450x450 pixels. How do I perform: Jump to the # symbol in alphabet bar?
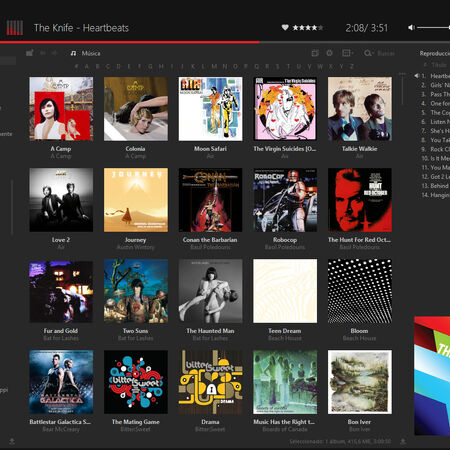76,66
